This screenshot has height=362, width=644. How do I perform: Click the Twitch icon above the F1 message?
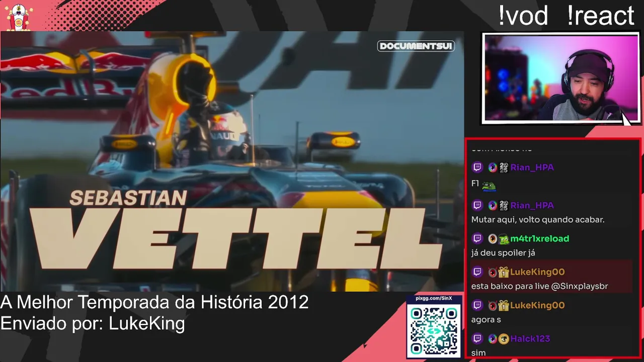pyautogui.click(x=477, y=167)
